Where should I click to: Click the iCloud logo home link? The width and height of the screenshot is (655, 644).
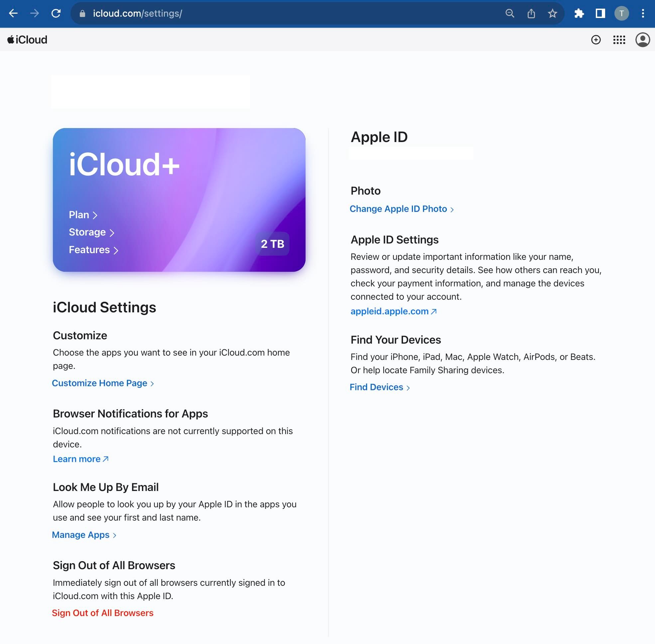click(27, 40)
